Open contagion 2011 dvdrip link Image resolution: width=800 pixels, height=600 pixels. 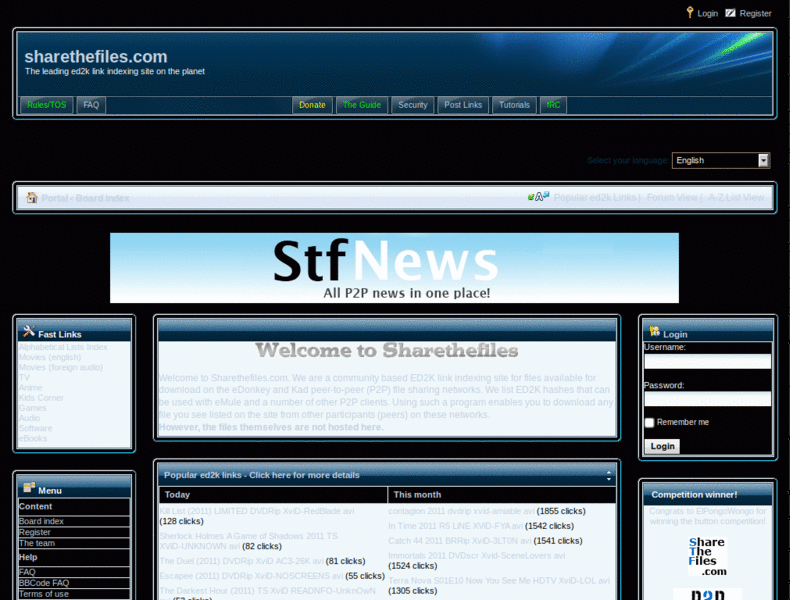461,511
